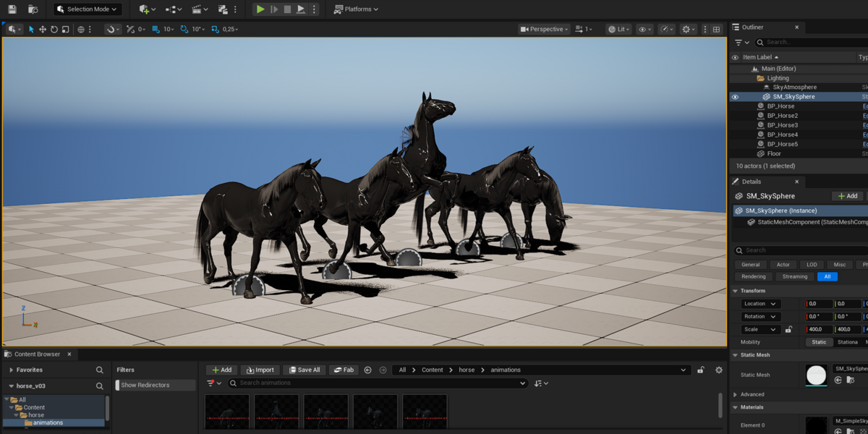Image resolution: width=868 pixels, height=434 pixels.
Task: Open the Selection Mode dropdown
Action: coord(88,9)
